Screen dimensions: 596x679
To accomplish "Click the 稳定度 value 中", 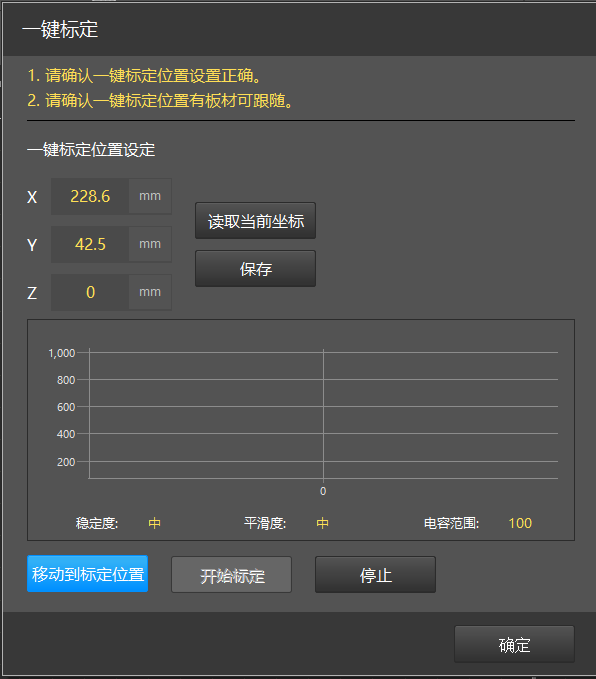I will (x=154, y=523).
